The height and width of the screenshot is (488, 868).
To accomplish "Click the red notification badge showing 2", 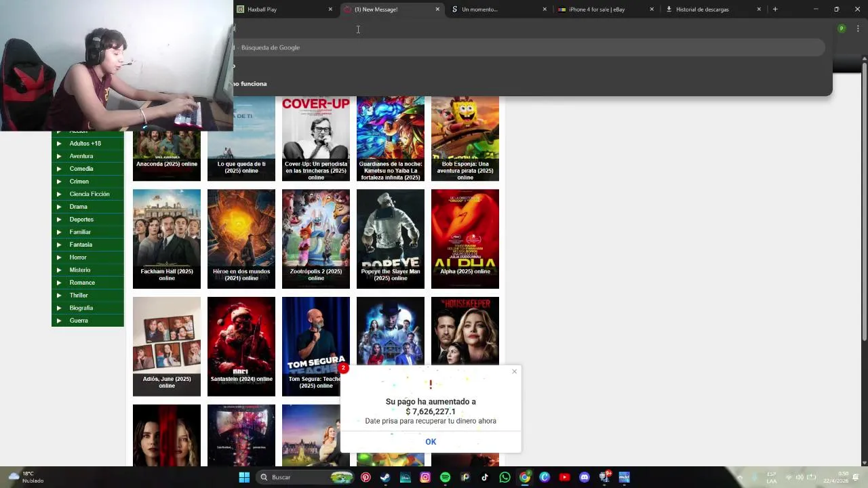I will point(343,368).
